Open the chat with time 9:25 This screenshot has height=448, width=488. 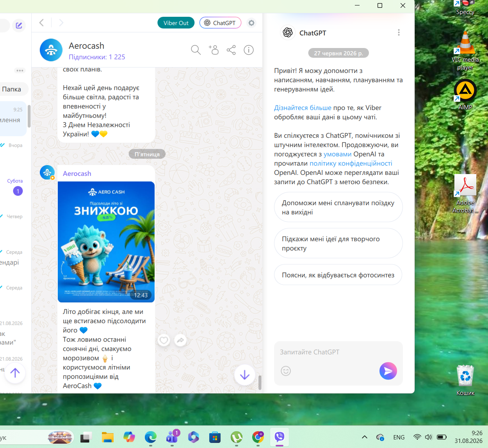(x=13, y=119)
